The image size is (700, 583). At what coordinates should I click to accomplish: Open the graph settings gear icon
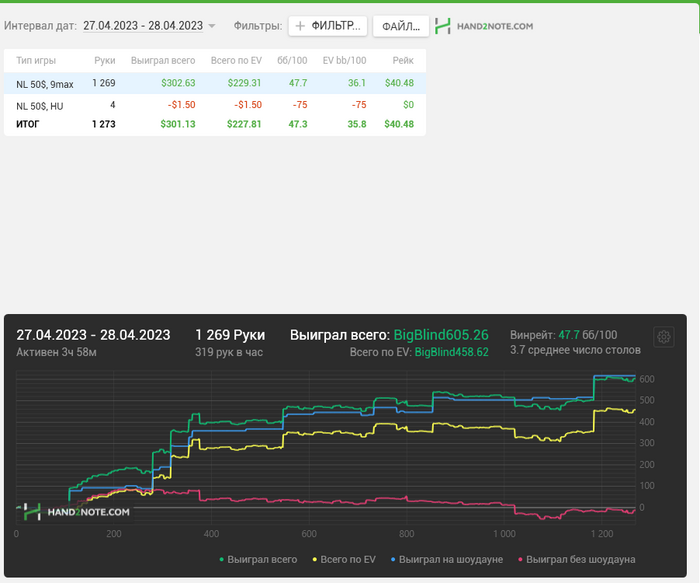(x=663, y=337)
